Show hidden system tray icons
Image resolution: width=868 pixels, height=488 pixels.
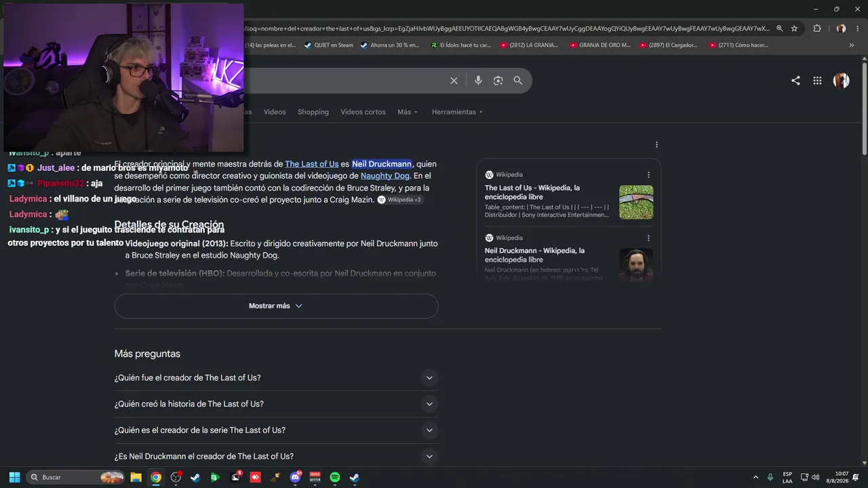(x=755, y=477)
